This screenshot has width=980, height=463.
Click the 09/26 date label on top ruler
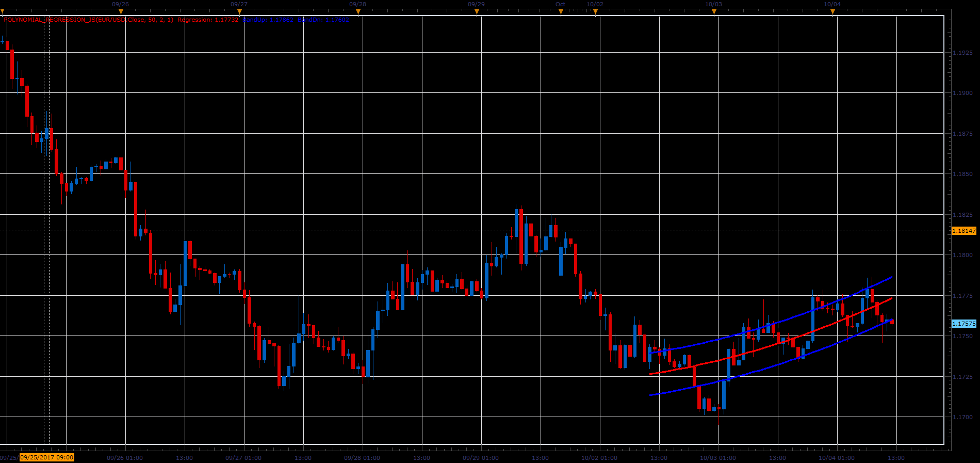120,4
